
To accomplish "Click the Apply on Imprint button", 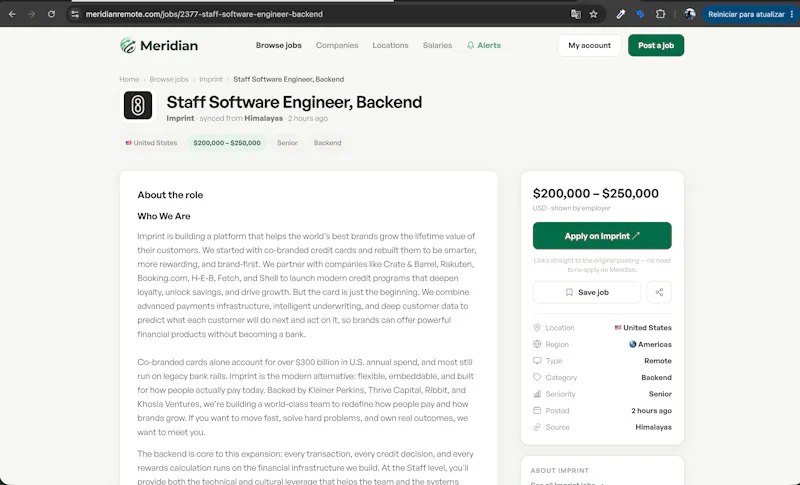I will (x=602, y=236).
